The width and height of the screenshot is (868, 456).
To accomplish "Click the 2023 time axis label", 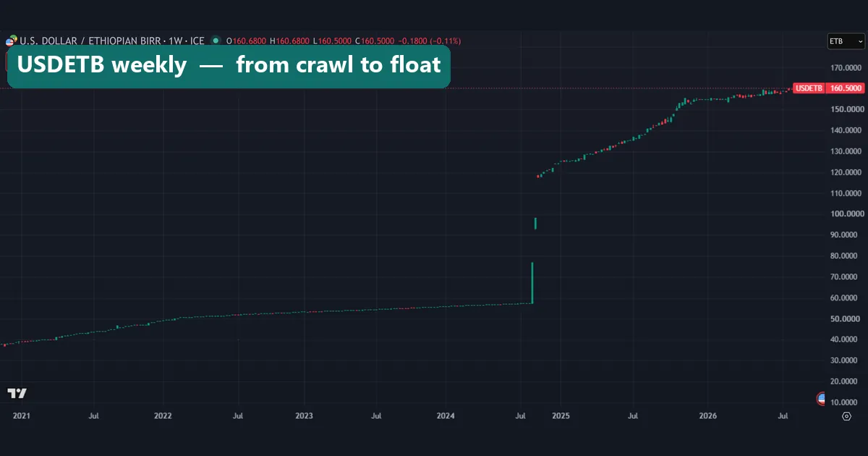I will point(305,416).
